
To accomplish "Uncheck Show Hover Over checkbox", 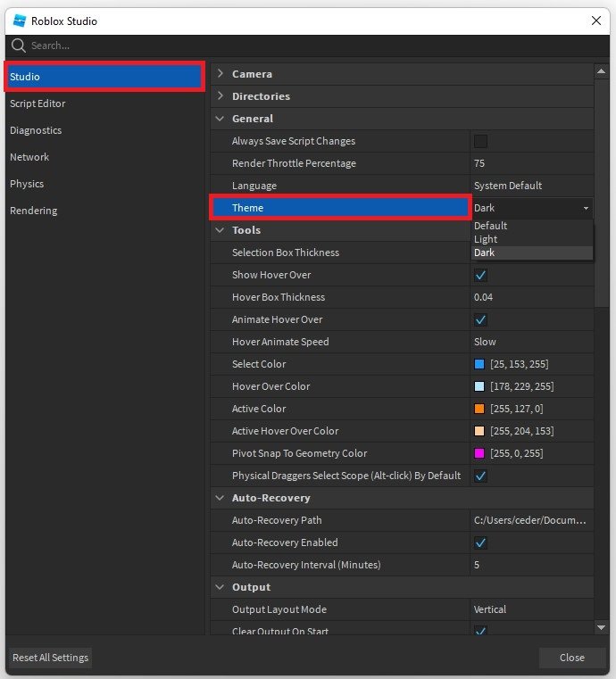I will (x=480, y=275).
